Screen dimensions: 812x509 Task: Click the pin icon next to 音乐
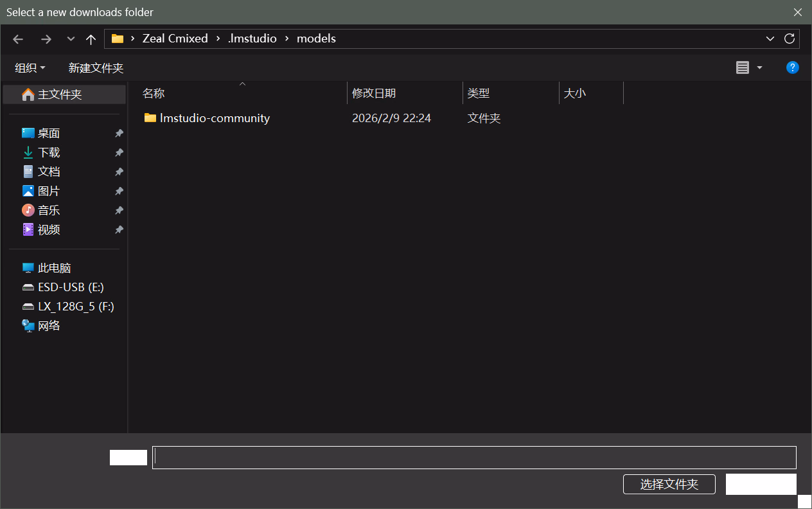tap(119, 210)
